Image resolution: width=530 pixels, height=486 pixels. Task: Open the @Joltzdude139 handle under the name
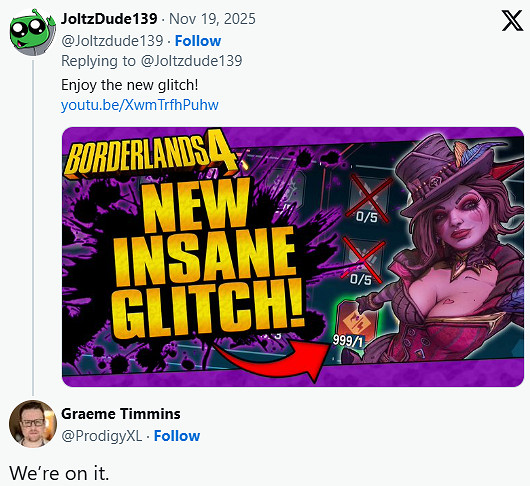coord(112,41)
